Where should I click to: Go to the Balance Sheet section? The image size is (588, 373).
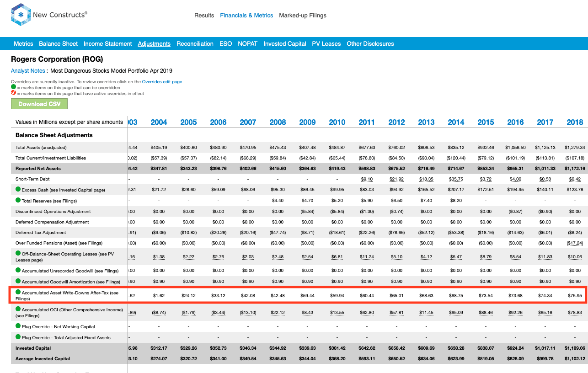pyautogui.click(x=59, y=44)
